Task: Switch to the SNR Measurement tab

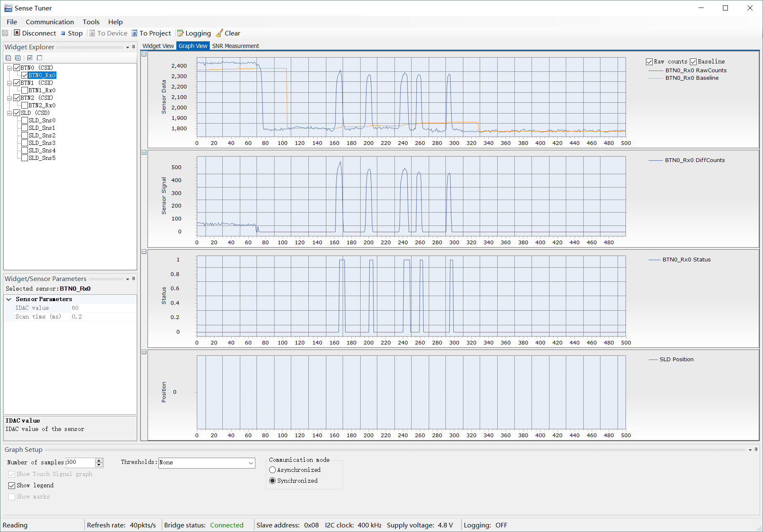Action: click(x=236, y=46)
